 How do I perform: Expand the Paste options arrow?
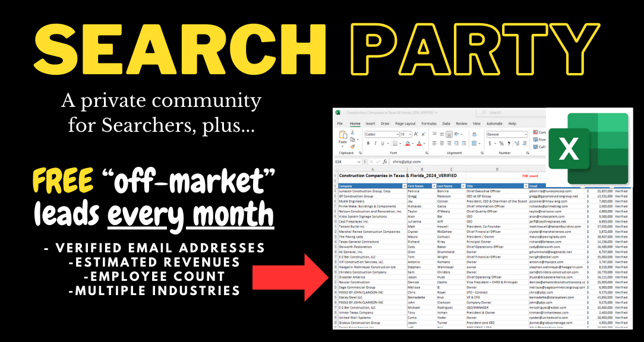click(x=343, y=146)
